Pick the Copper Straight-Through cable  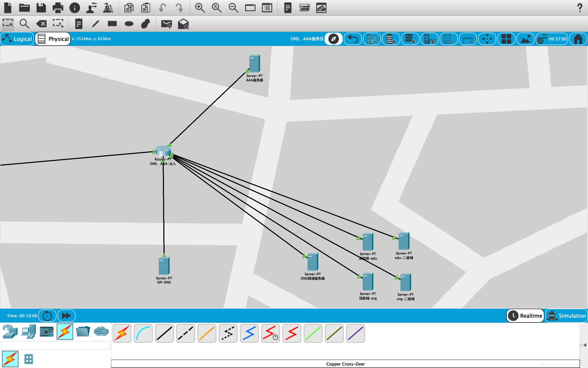tap(165, 333)
